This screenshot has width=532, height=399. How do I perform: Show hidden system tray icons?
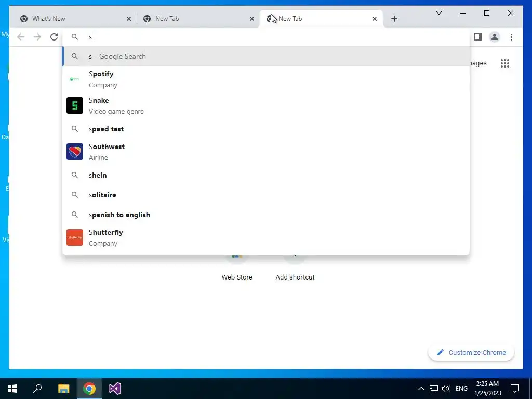421,389
